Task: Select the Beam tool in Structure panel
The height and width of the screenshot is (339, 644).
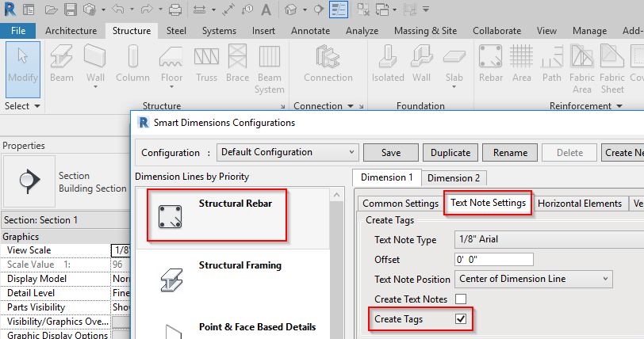Action: 62,63
